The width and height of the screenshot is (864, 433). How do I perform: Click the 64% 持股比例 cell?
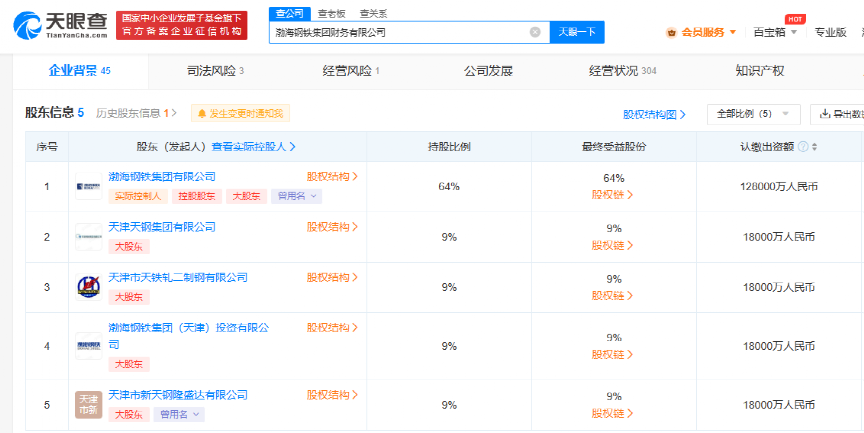449,187
